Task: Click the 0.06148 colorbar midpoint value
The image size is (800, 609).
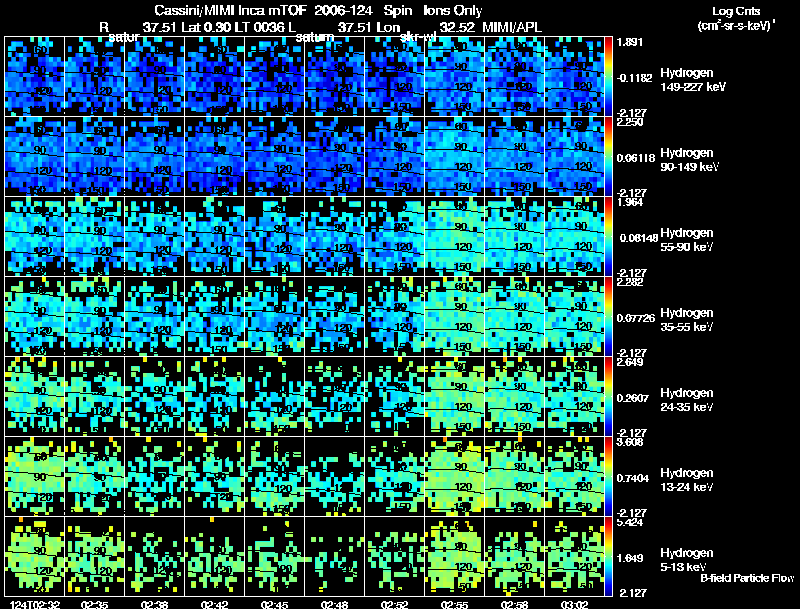Action: pyautogui.click(x=638, y=238)
